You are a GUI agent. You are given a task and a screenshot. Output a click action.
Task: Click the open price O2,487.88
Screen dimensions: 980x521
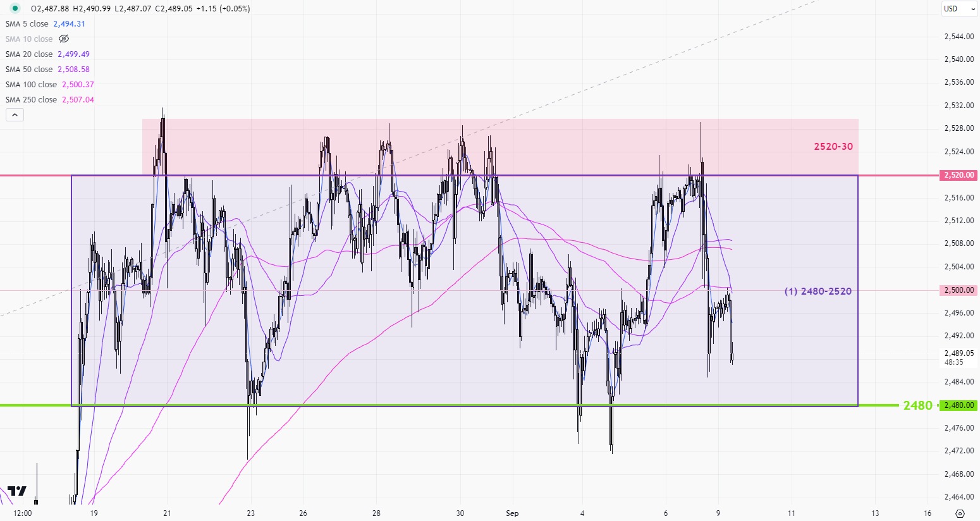coord(50,9)
